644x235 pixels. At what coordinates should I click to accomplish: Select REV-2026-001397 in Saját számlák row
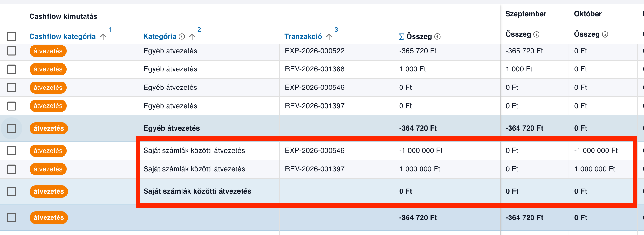point(315,169)
